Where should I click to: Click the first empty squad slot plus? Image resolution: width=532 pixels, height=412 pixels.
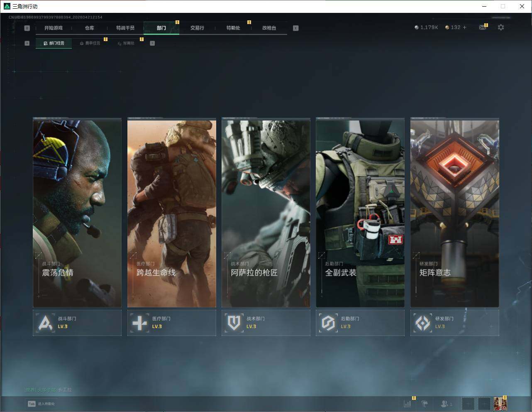pos(468,404)
